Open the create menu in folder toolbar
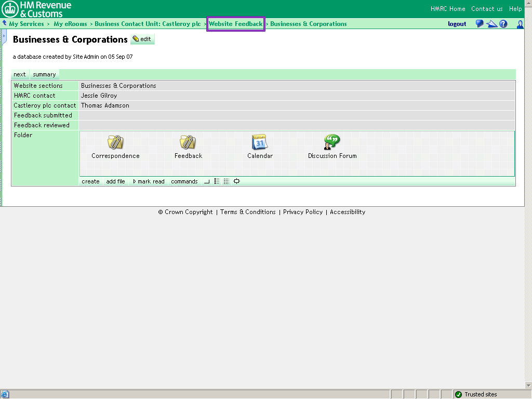The image size is (532, 399). point(90,181)
